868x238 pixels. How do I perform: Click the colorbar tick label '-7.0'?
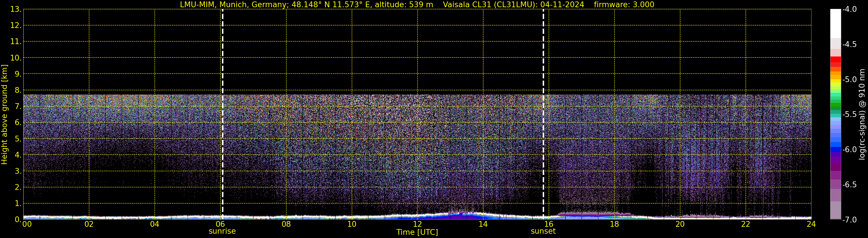849,220
